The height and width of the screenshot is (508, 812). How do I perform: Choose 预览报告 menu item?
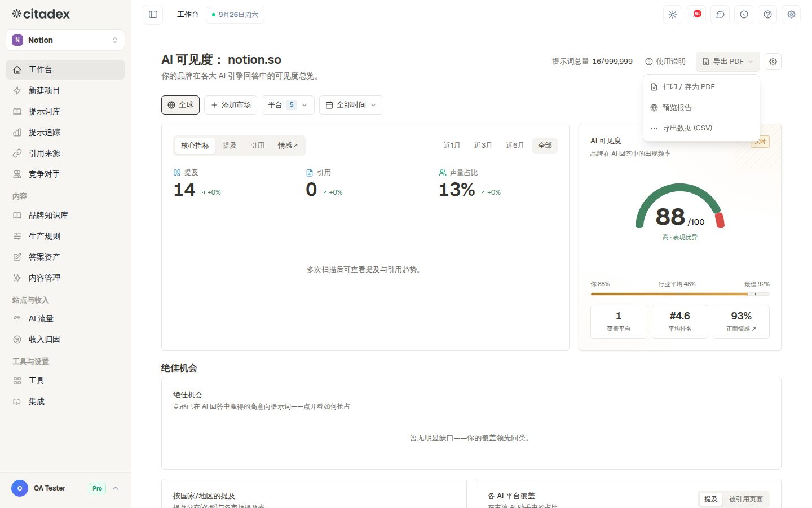[x=701, y=107]
